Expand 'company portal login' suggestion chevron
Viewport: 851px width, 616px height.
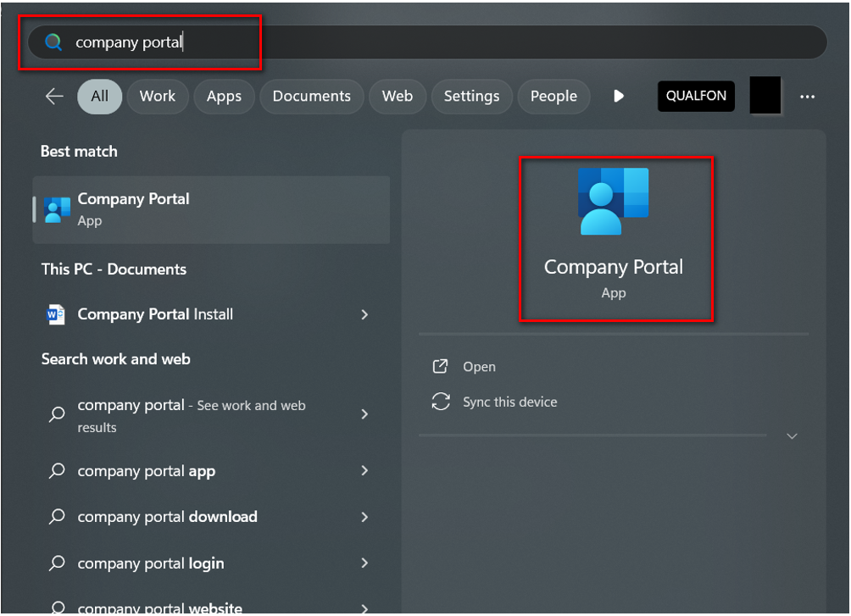(364, 563)
